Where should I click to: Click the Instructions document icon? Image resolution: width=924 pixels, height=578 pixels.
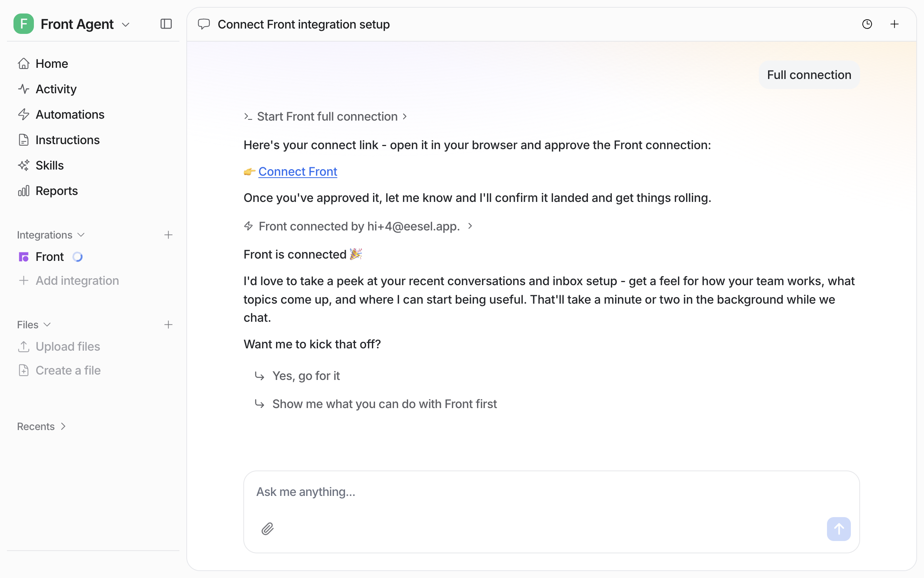tap(23, 140)
